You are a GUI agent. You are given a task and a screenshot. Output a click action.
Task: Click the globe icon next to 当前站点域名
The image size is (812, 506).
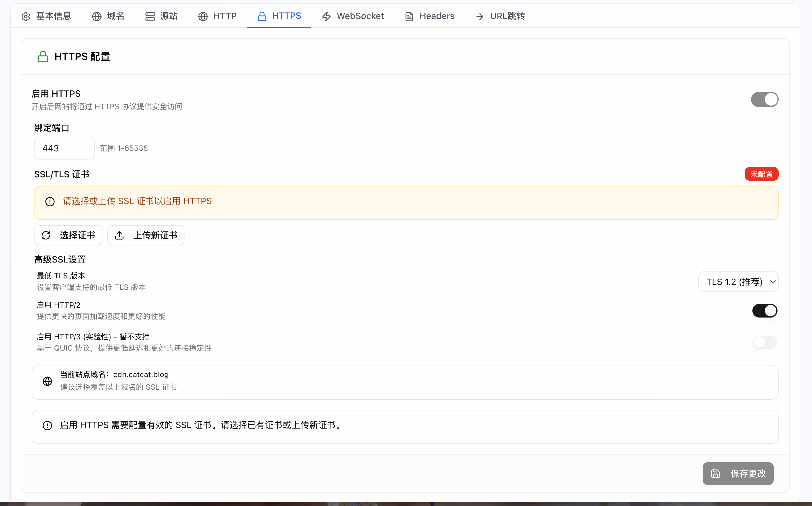click(x=47, y=381)
